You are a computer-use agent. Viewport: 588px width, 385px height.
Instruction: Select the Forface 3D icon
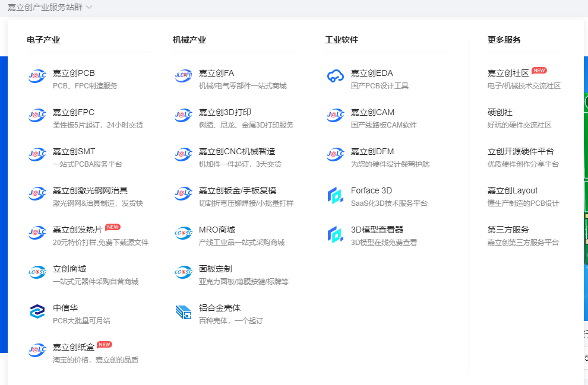(x=335, y=195)
